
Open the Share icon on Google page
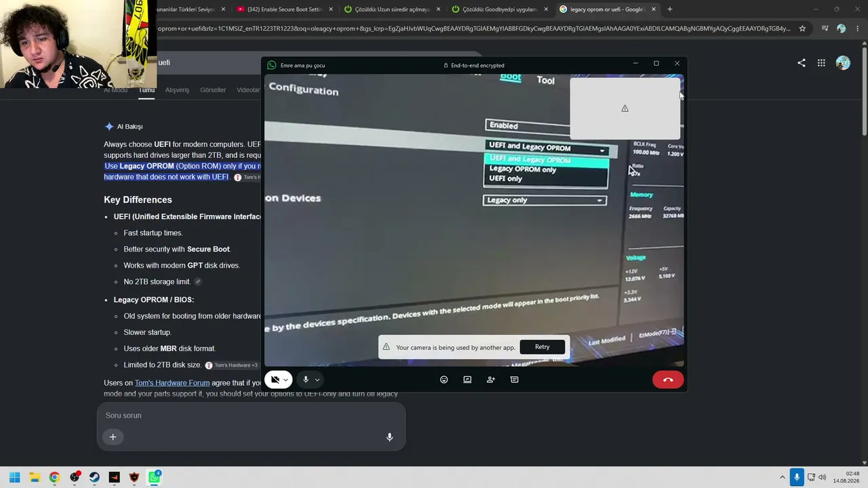point(802,63)
